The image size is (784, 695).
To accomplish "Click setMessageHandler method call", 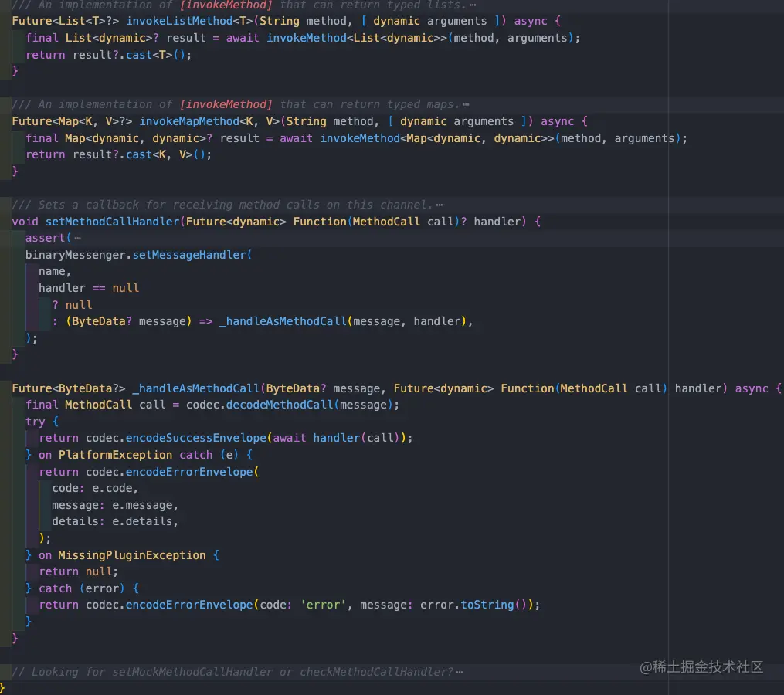I will [x=189, y=255].
